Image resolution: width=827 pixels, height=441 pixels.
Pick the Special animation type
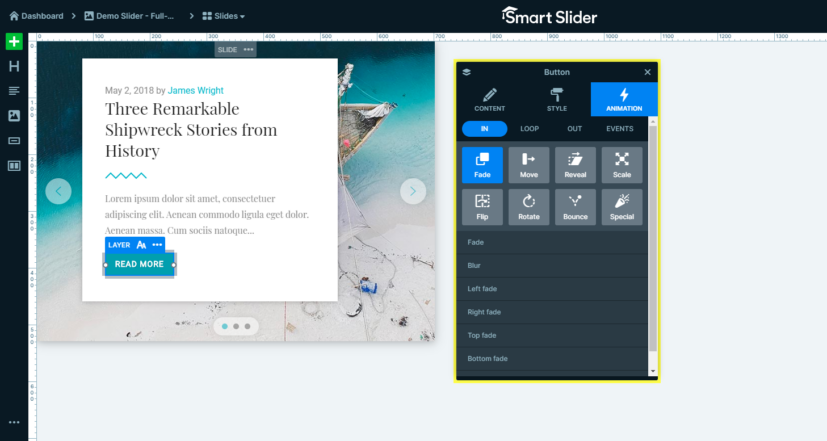pos(622,207)
